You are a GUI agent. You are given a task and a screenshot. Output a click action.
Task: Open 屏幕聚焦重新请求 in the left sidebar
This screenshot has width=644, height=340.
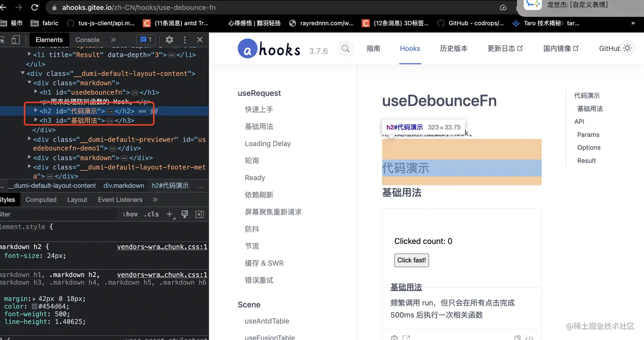click(273, 212)
